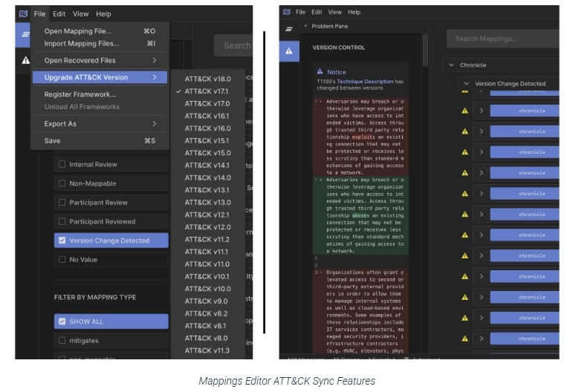
Task: Click the app logo icon in right window
Action: click(x=287, y=12)
